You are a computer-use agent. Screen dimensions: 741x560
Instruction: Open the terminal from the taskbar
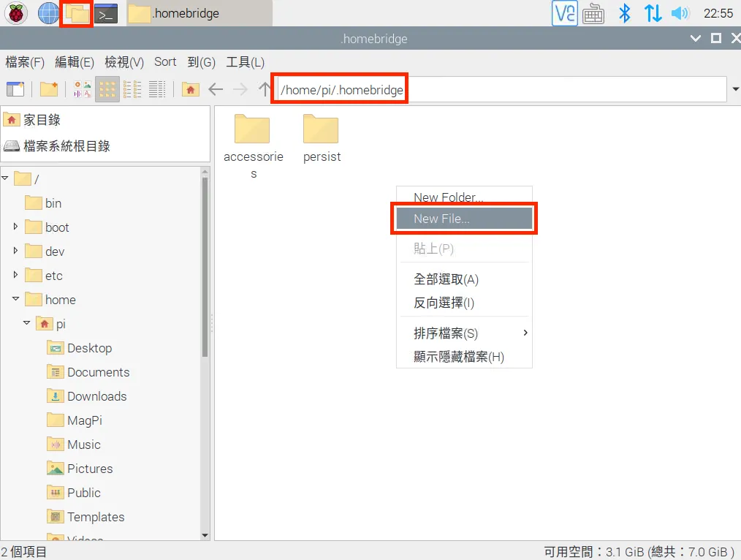click(107, 13)
